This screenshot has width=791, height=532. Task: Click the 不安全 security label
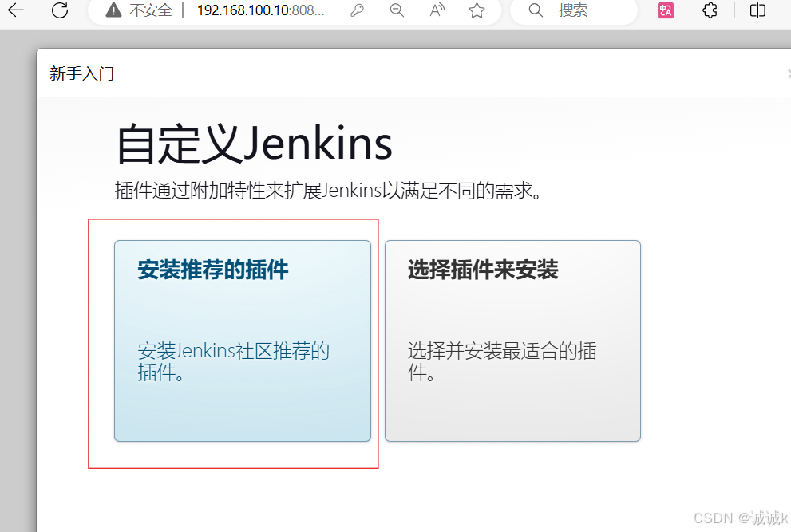pos(150,10)
